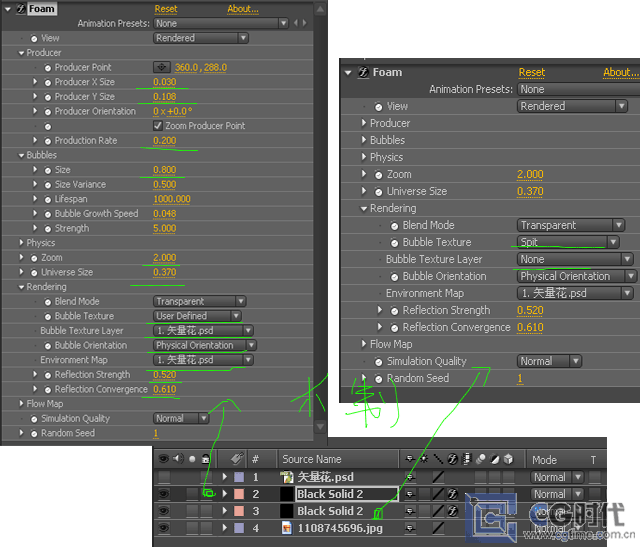Expand the Physics section in right Foam panel
640x548 pixels.
click(363, 157)
